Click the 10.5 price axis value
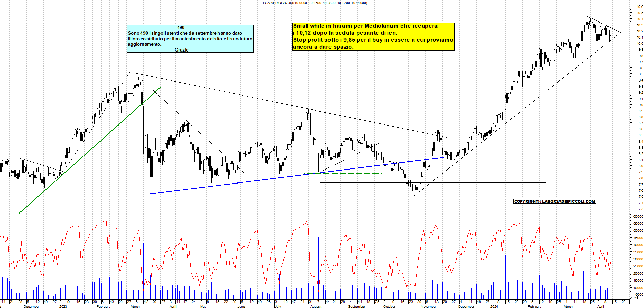644x308 pixels. tap(640, 13)
